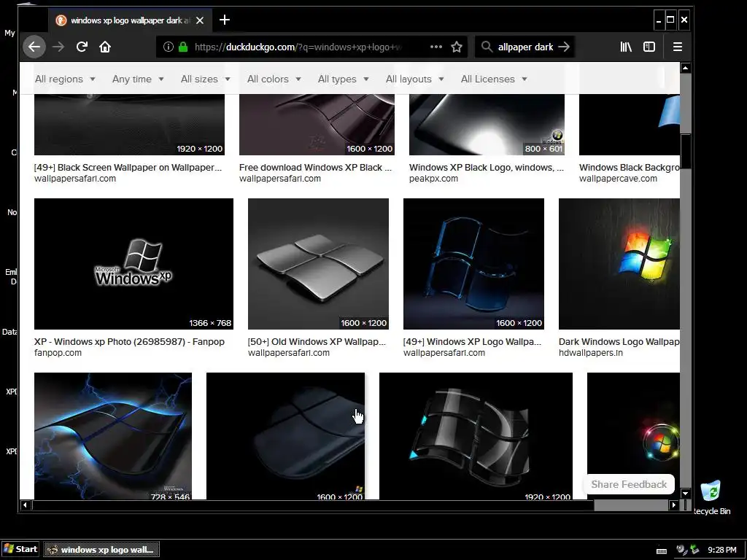Open the Library bookshelf icon

pyautogui.click(x=625, y=47)
